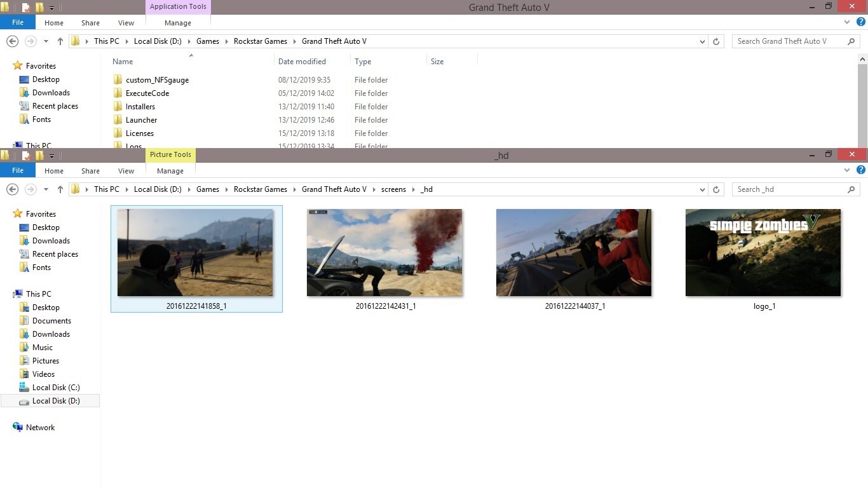Go back in Grand Theft Auto V window

(x=12, y=41)
